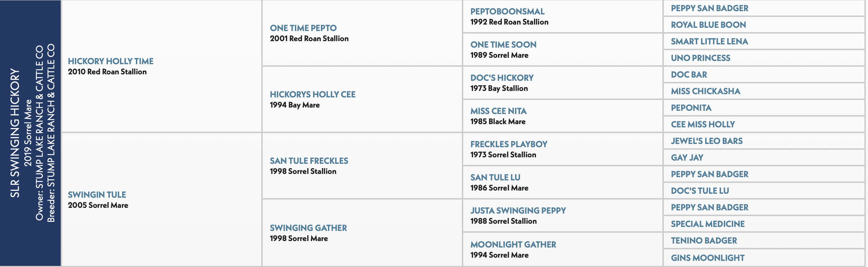Select the SAN TULE LU mare
This screenshot has height=267, width=868.
pyautogui.click(x=495, y=178)
